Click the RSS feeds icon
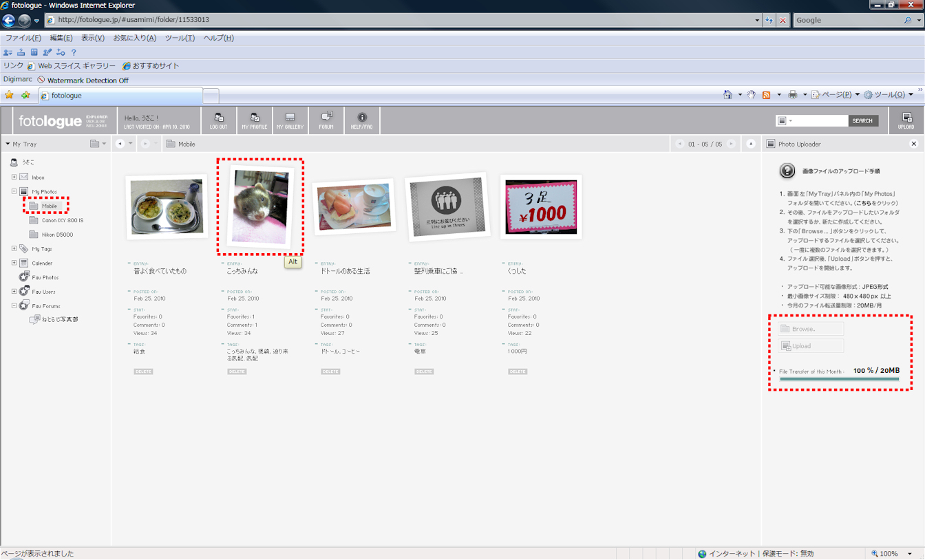925x560 pixels. (767, 95)
